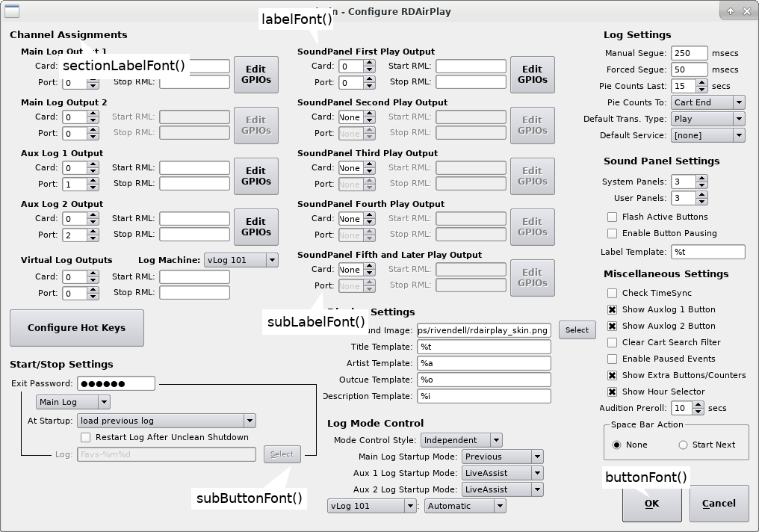Enable Button Pausing in Sound Panel Settings
Viewport: 759px width, 532px height.
coord(610,232)
